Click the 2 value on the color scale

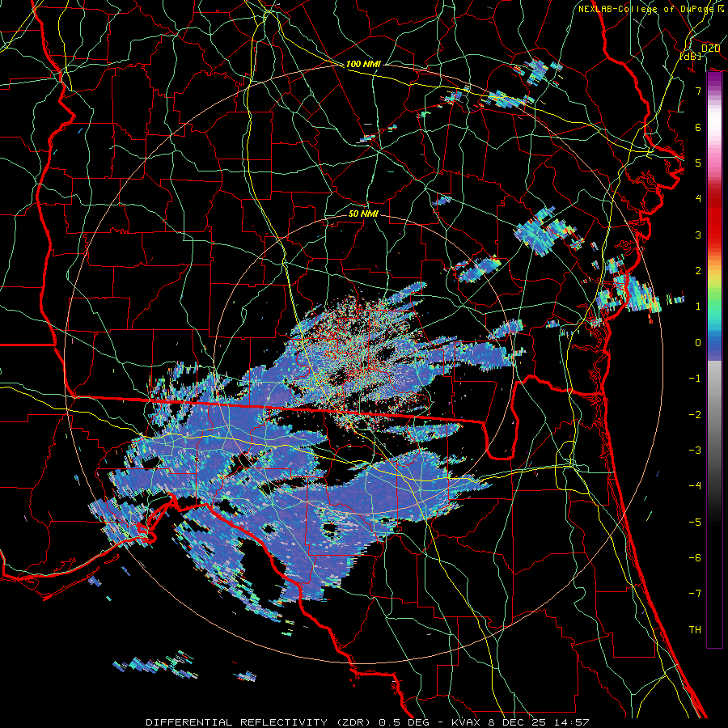point(698,271)
